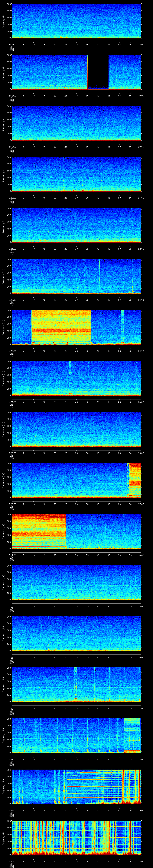Click the 26:00 end time label
The image size is (153, 868).
pyautogui.click(x=141, y=453)
